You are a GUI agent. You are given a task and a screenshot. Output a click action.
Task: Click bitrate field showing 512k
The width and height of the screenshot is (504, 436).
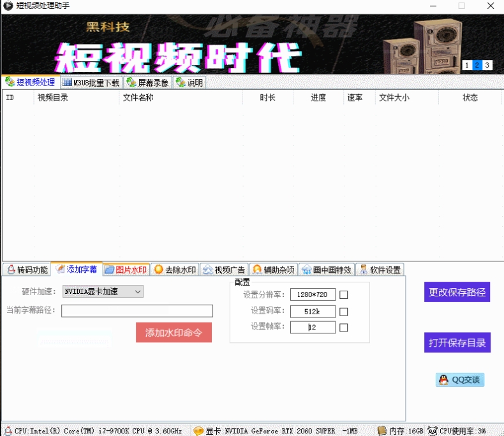point(313,312)
